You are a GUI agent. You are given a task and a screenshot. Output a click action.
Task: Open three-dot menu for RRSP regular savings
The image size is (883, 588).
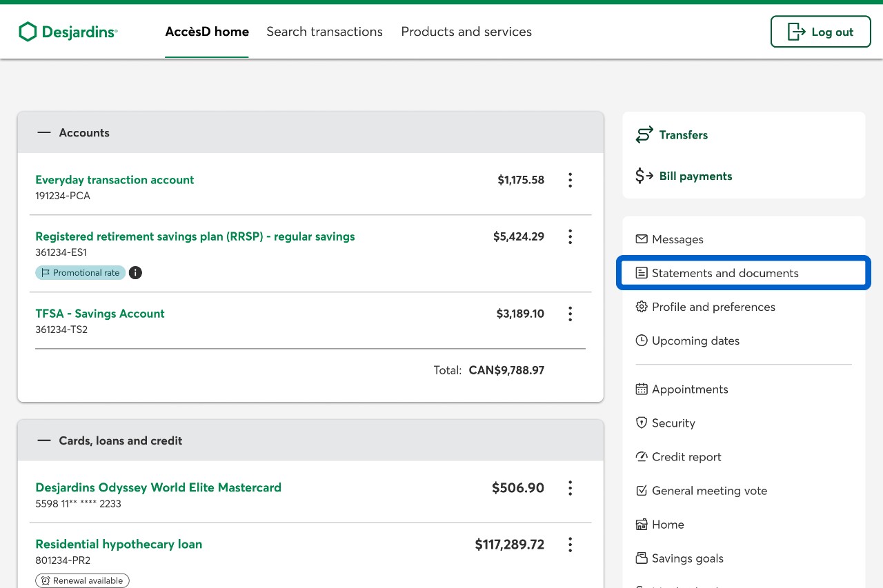tap(570, 236)
